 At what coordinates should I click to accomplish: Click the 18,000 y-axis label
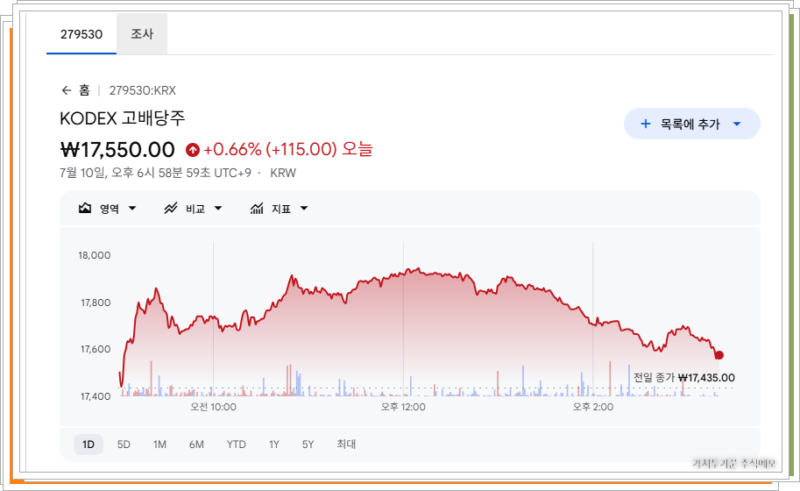click(x=94, y=255)
